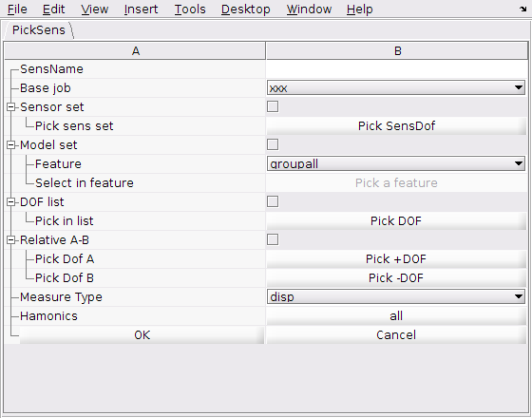Viewport: 532px width, 418px height.
Task: Open the Feature groupall dropdown
Action: click(396, 163)
